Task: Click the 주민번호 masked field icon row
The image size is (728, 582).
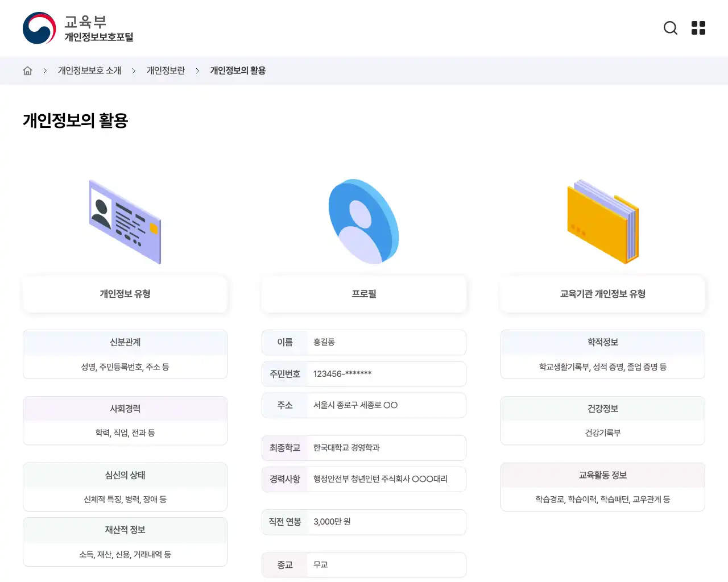Action: click(363, 374)
